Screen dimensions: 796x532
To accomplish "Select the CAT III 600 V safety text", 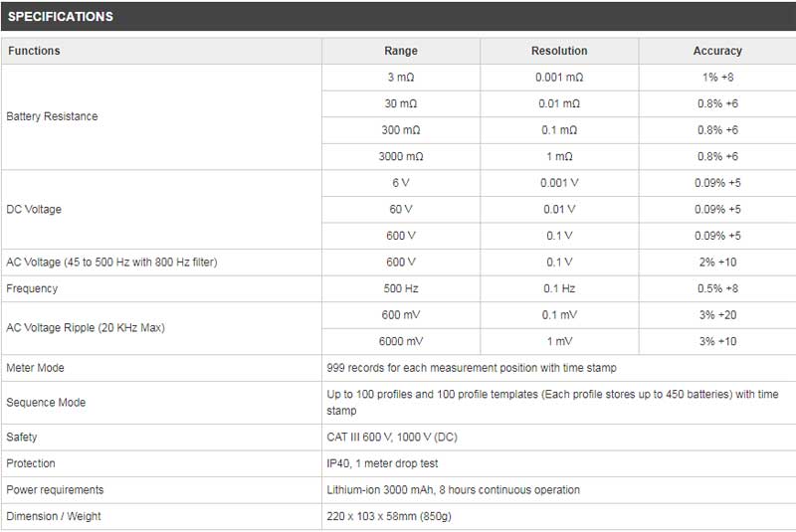I will click(392, 438).
